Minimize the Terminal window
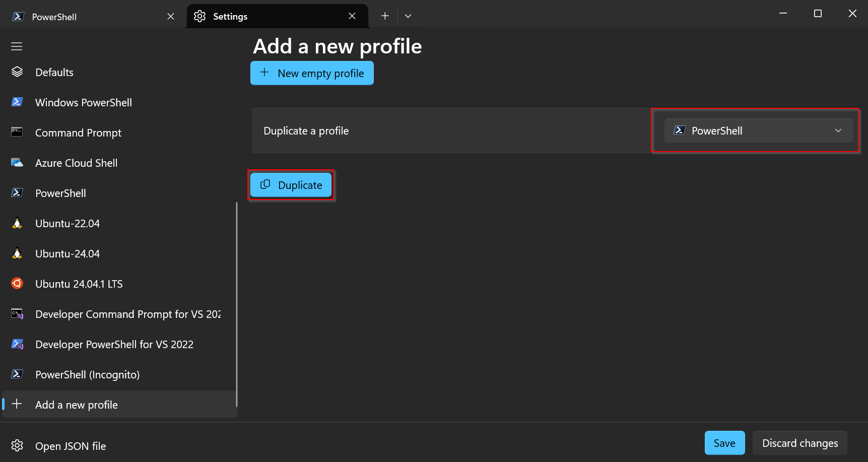The width and height of the screenshot is (868, 462). click(783, 14)
